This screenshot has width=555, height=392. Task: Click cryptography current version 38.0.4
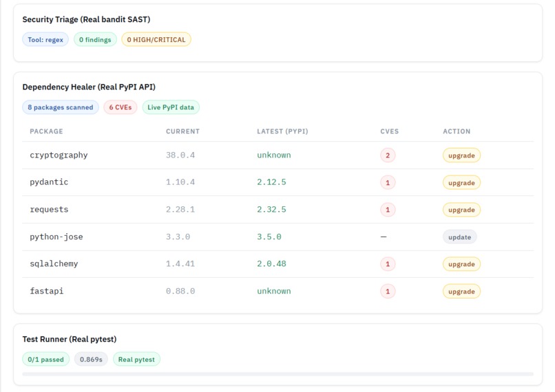point(180,155)
